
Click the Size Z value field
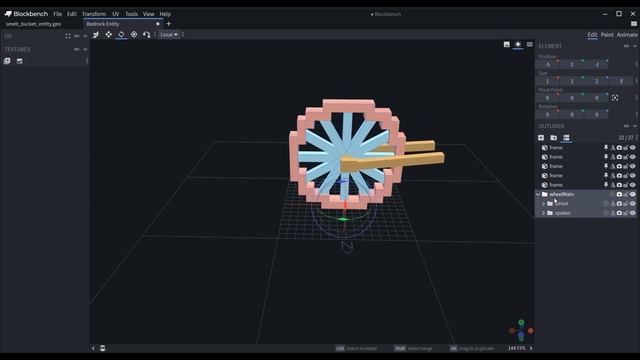coord(597,81)
